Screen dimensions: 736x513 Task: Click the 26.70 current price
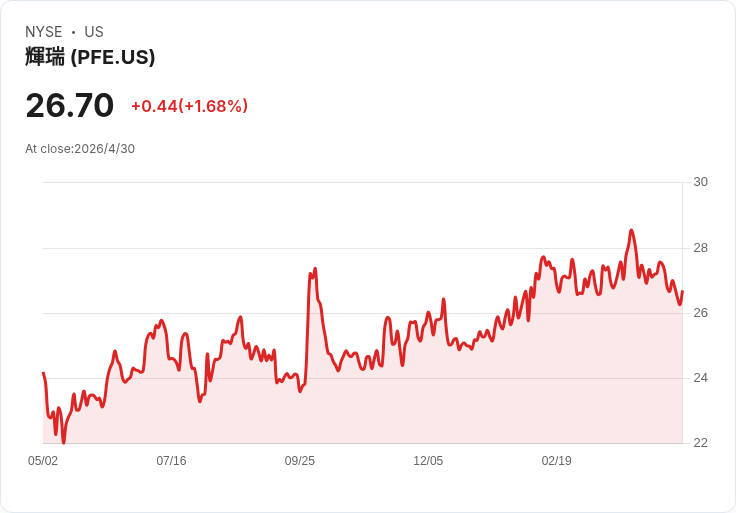[x=69, y=105]
